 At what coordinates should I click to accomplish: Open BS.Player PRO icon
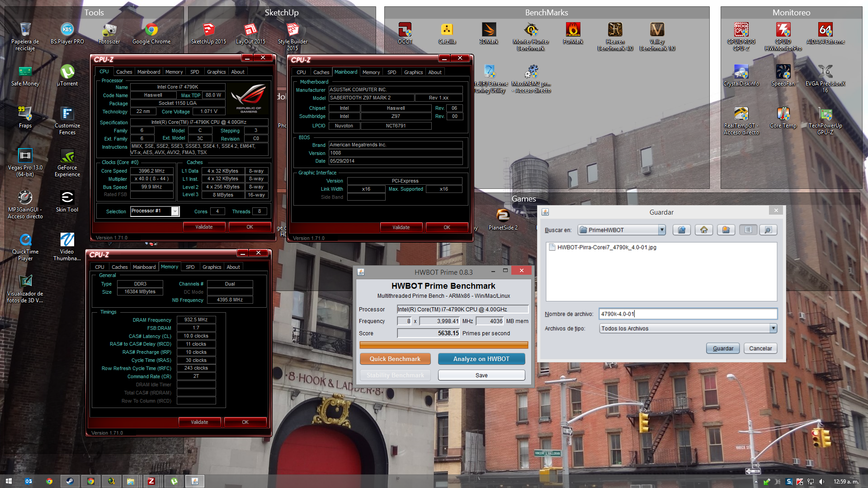pyautogui.click(x=67, y=34)
